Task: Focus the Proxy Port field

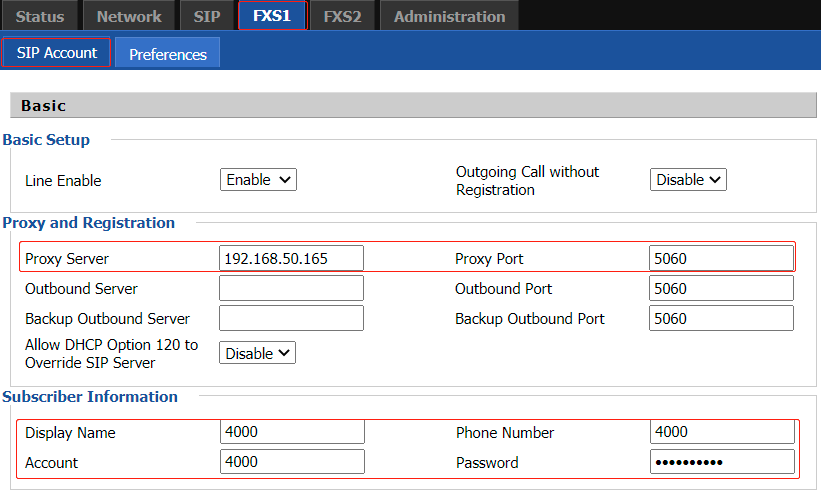Action: (720, 258)
